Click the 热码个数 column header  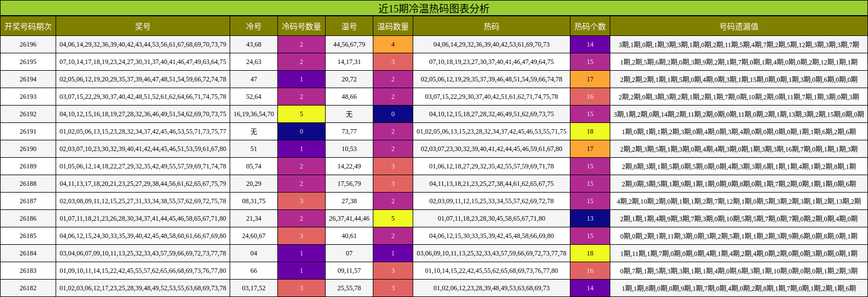[590, 26]
